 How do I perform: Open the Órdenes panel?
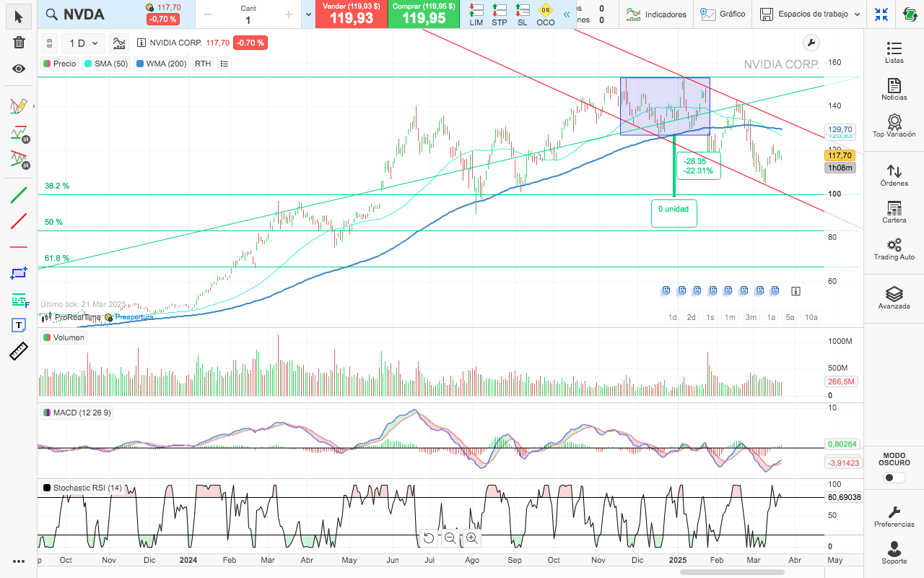[894, 176]
